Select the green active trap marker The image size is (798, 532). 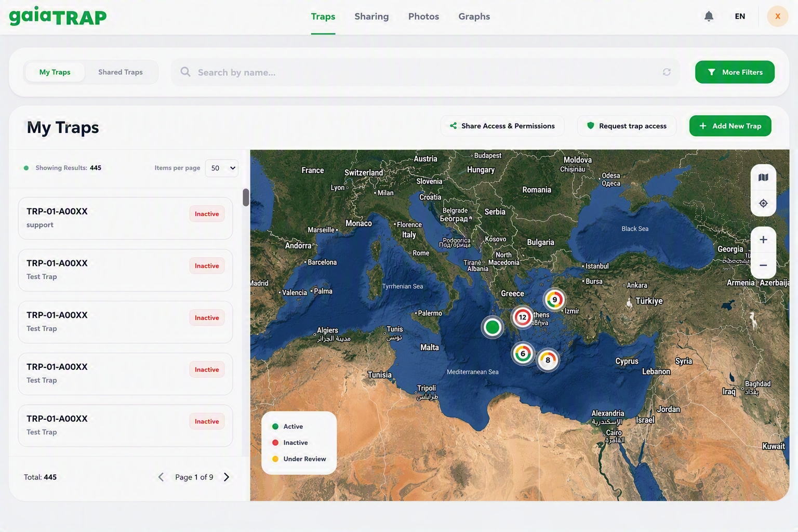492,327
